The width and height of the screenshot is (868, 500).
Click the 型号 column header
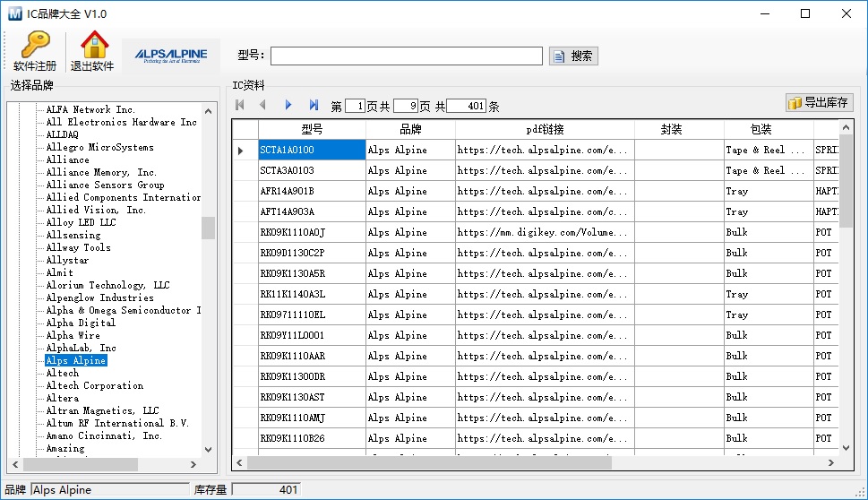(312, 129)
